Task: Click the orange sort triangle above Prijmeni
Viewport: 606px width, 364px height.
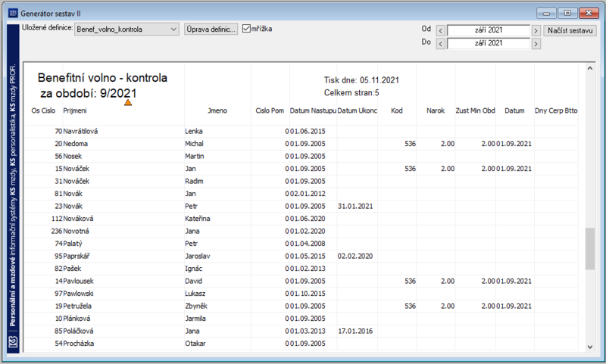Action: [x=128, y=102]
